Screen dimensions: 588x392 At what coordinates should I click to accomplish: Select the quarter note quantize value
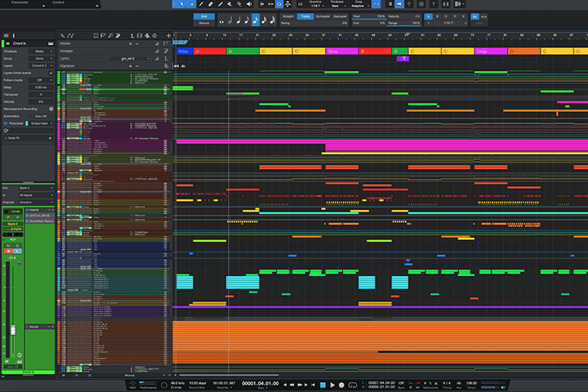[238, 20]
